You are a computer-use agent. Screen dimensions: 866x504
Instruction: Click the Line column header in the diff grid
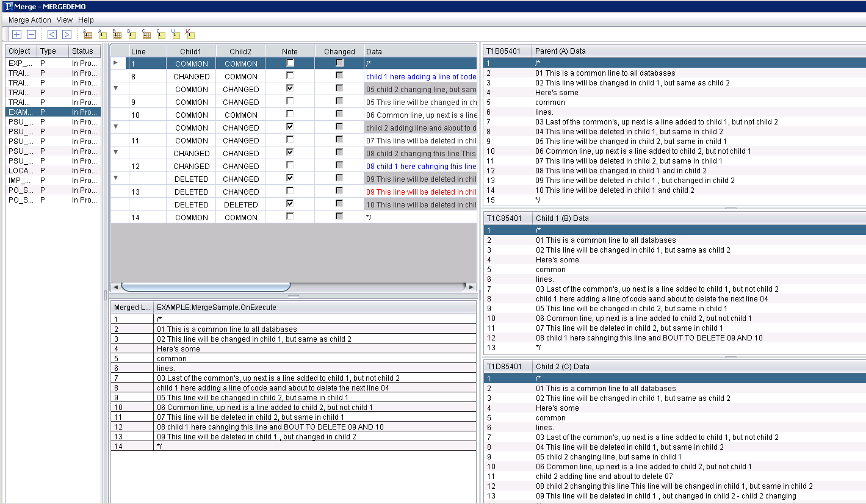147,52
